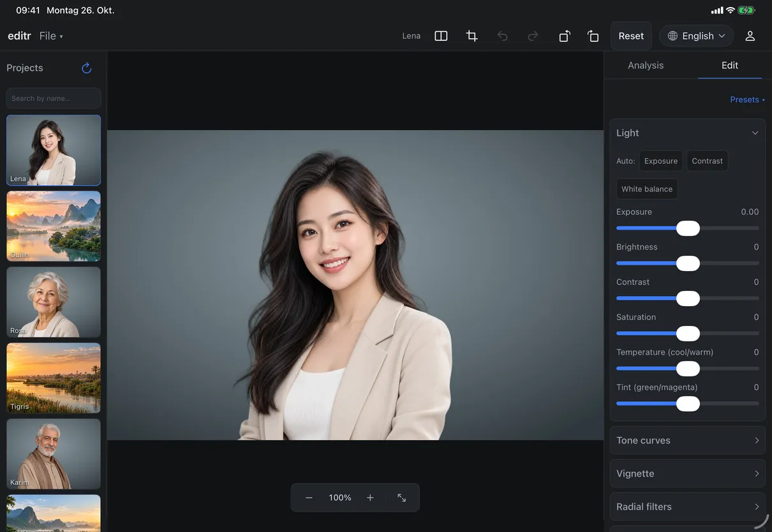772x532 pixels.
Task: Open the Guilin project thumbnail
Action: click(54, 226)
